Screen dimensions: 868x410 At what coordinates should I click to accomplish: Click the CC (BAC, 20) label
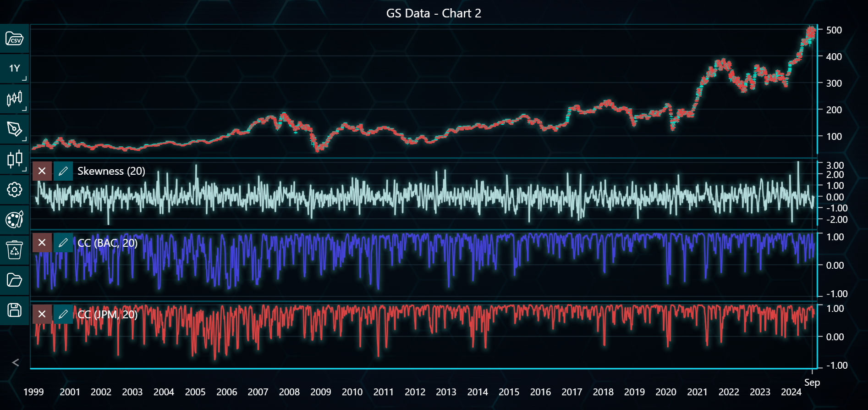pyautogui.click(x=108, y=243)
